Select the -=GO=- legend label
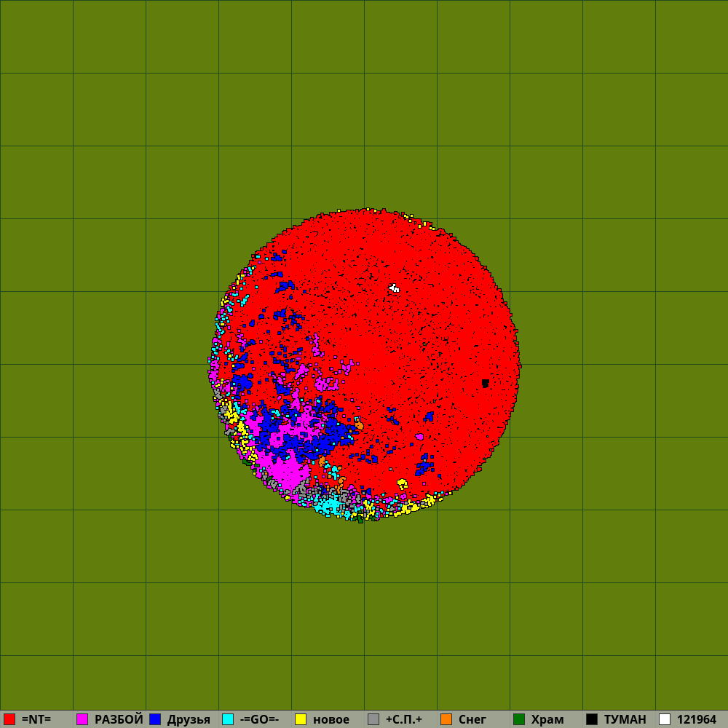The image size is (728, 728). point(260,719)
